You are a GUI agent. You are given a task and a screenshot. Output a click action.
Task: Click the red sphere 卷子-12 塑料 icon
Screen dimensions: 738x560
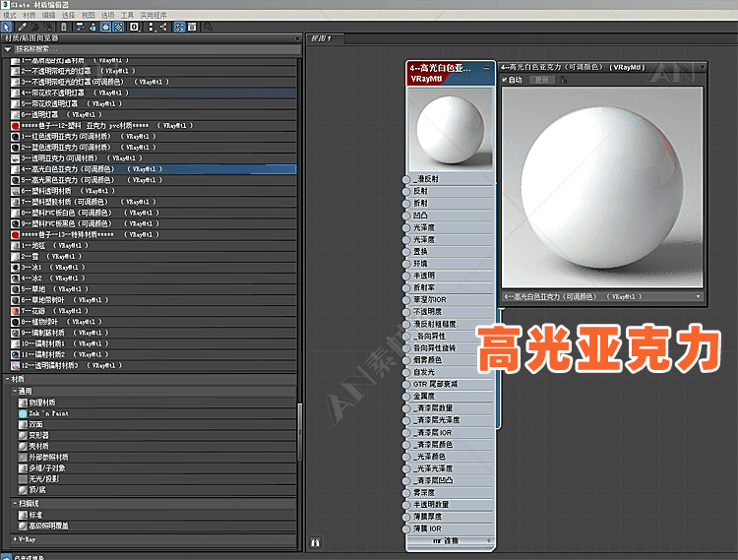pyautogui.click(x=15, y=126)
